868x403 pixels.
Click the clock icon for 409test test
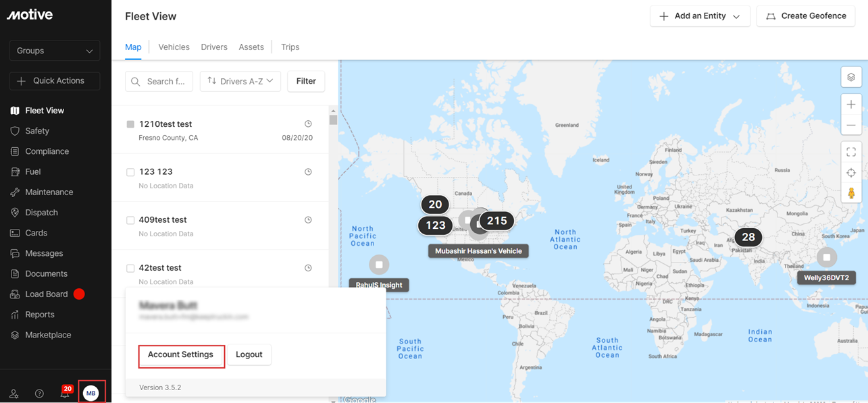(308, 220)
